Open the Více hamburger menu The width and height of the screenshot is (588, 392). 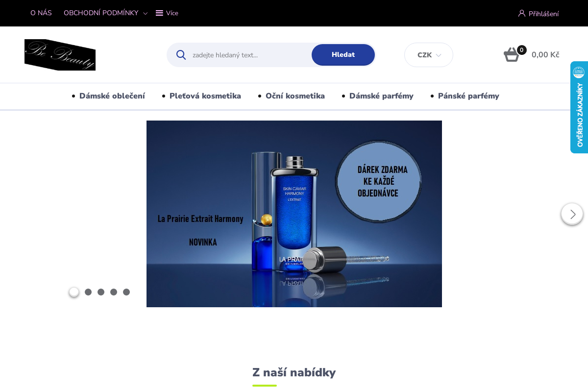167,13
